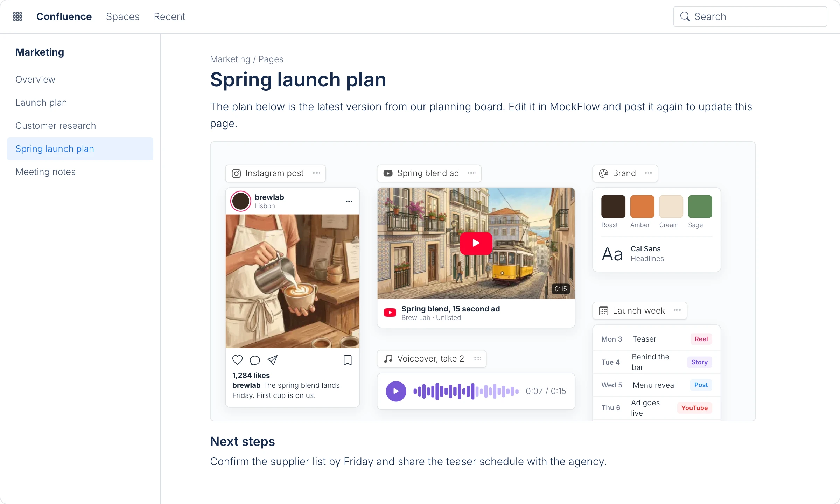840x504 pixels.
Task: Click the video icon on Spring blend ad
Action: pyautogui.click(x=388, y=174)
